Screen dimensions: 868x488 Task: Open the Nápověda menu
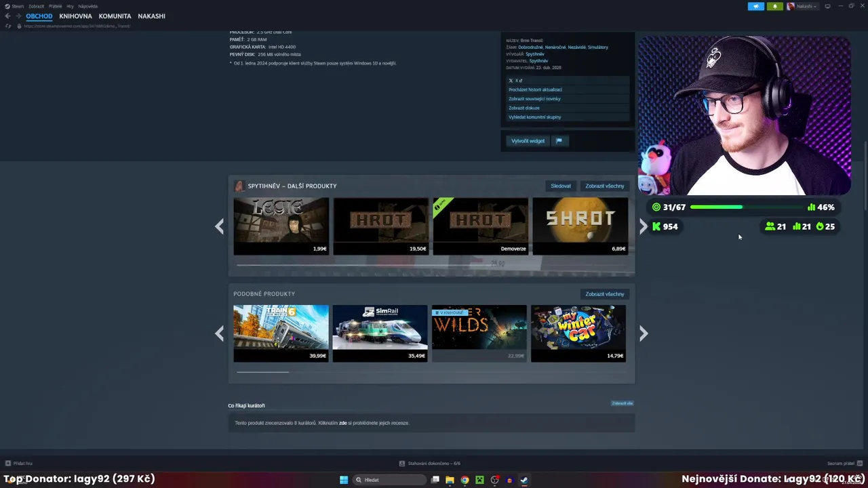(87, 6)
